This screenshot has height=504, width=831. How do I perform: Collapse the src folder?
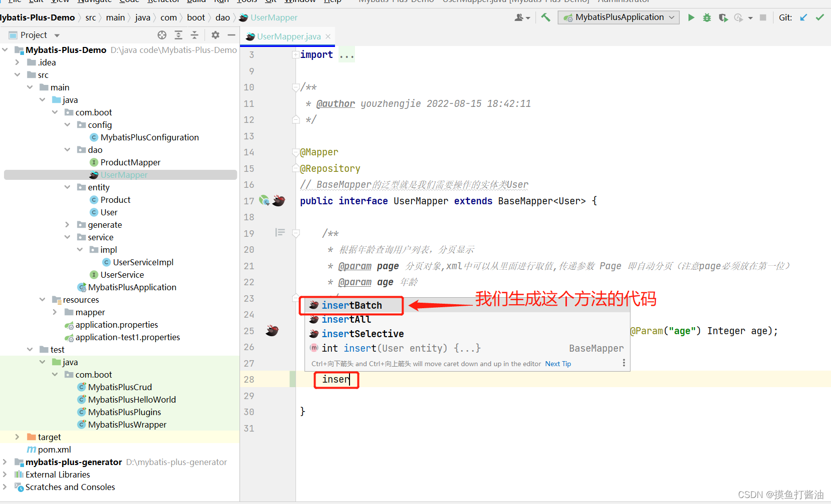(x=17, y=75)
